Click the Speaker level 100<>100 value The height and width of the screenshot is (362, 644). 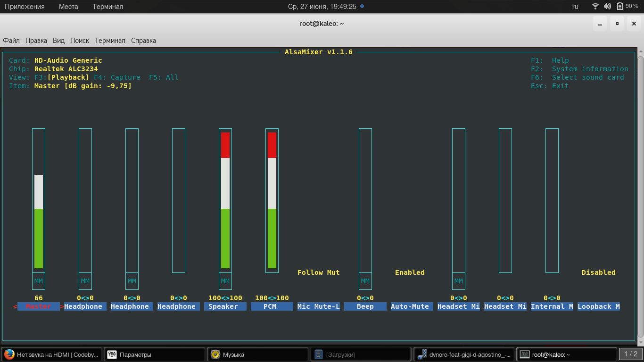[x=225, y=298]
